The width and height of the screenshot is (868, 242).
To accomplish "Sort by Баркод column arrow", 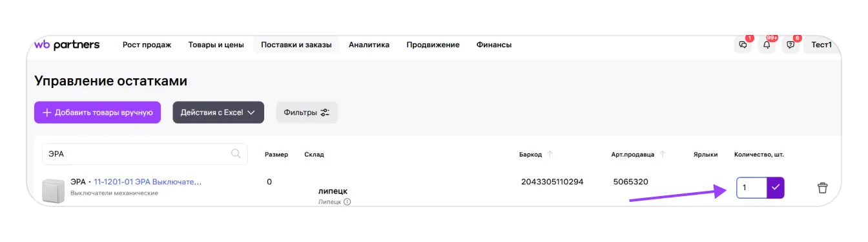I will pyautogui.click(x=550, y=155).
